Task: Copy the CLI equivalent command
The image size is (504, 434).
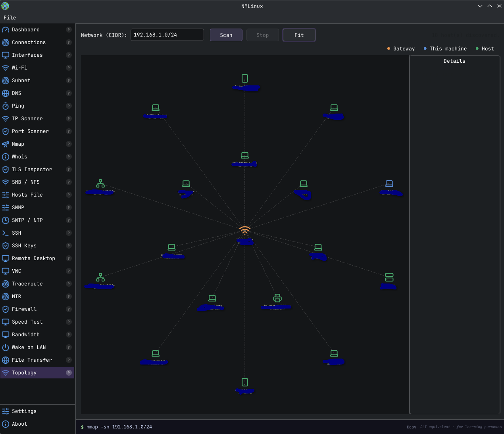Action: [x=412, y=427]
